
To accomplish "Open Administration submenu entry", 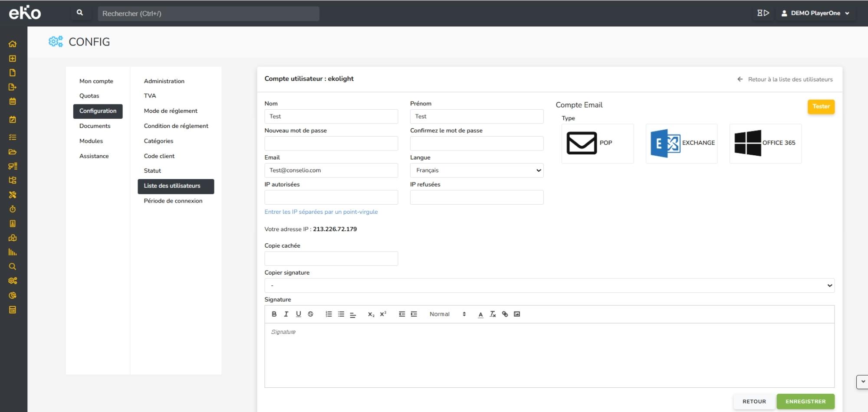I will point(164,81).
